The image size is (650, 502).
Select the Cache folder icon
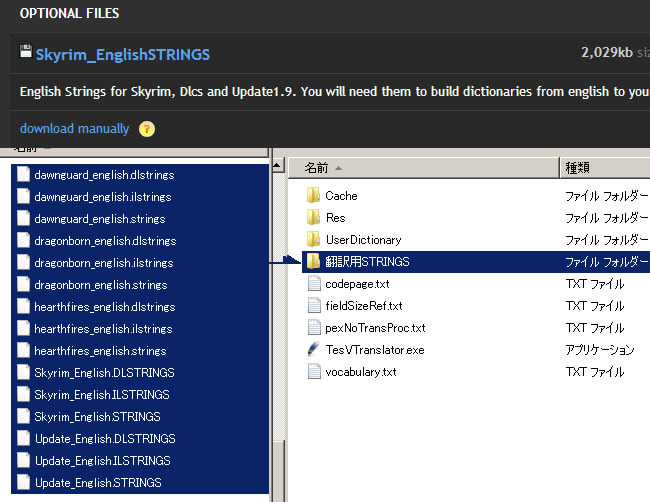[x=313, y=195]
